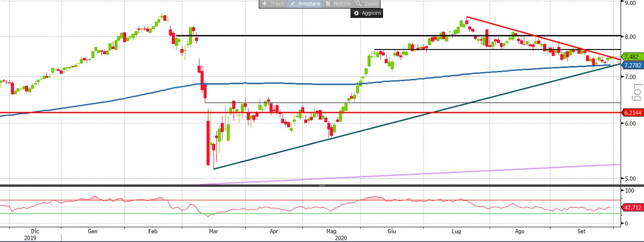
Task: Toggle the Log scale label on price axis
Action: [635, 93]
